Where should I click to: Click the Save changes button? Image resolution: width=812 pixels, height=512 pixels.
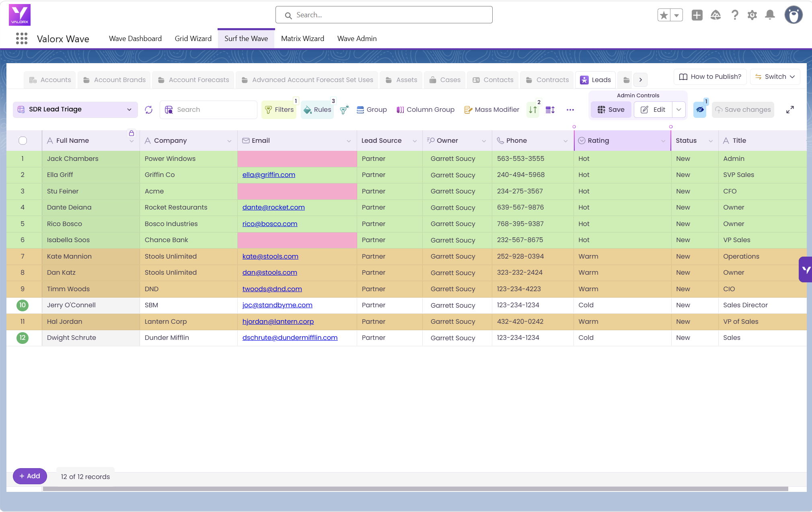743,110
